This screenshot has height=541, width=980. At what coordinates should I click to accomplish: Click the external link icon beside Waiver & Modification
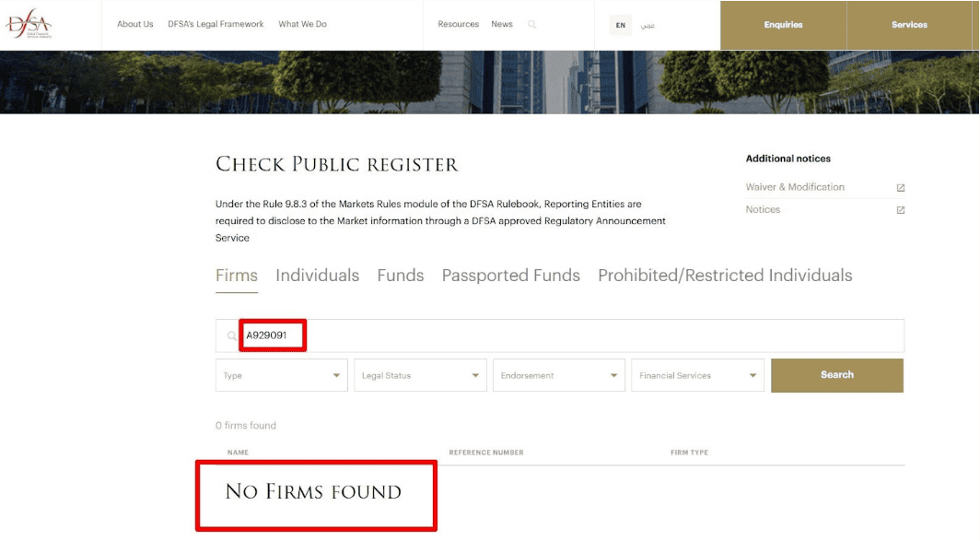pyautogui.click(x=900, y=188)
